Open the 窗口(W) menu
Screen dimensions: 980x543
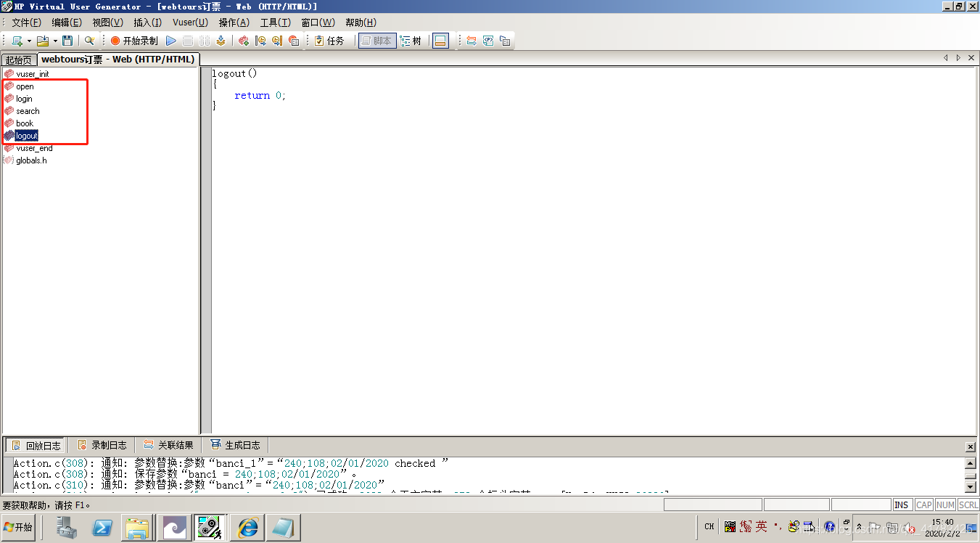pyautogui.click(x=318, y=23)
